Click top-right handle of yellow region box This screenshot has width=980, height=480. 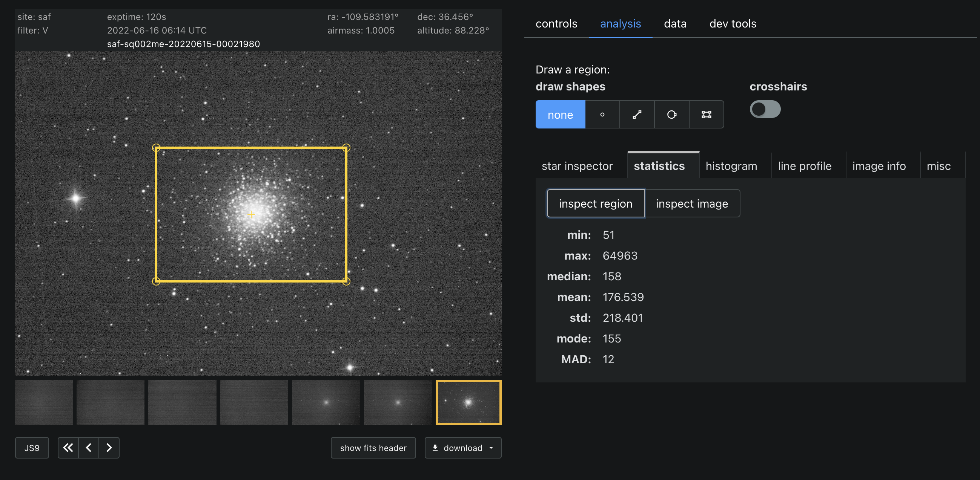pos(346,147)
